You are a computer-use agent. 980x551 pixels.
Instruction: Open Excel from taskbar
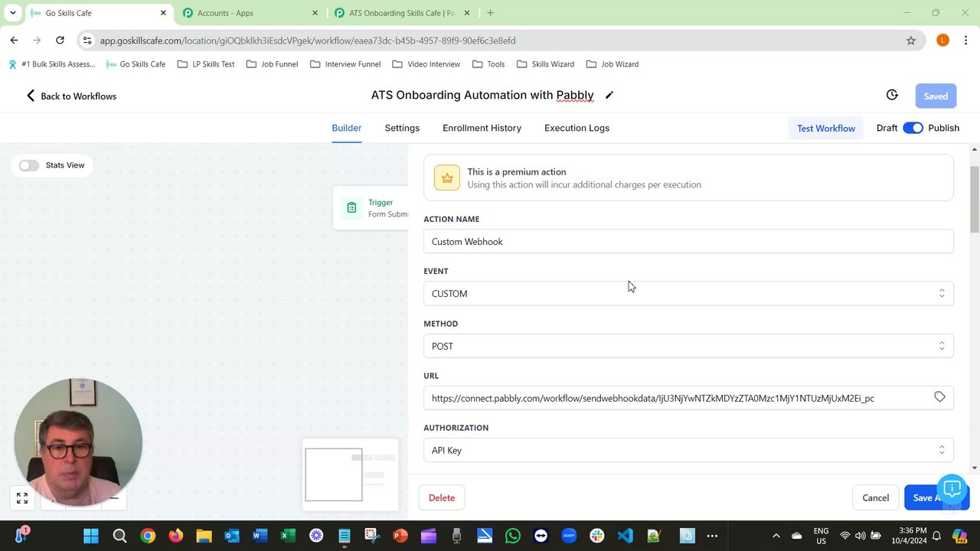288,536
